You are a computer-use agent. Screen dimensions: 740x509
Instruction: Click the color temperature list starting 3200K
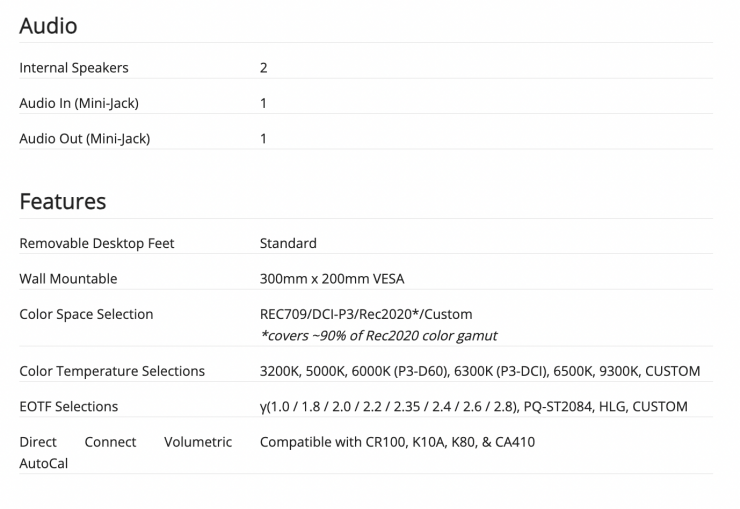(480, 371)
